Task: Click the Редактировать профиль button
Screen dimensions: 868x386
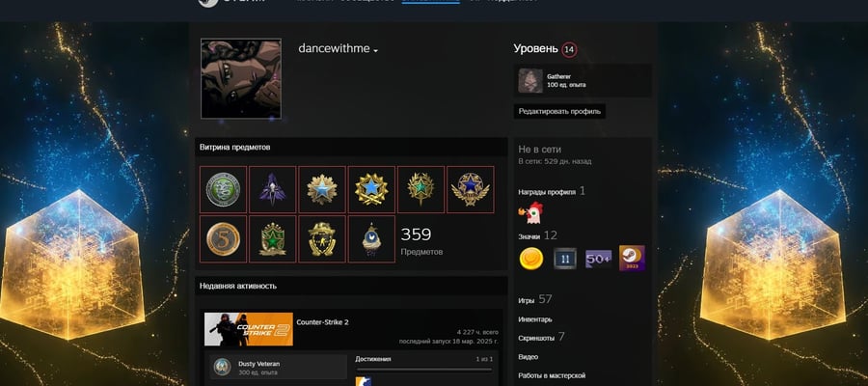Action: coord(559,111)
